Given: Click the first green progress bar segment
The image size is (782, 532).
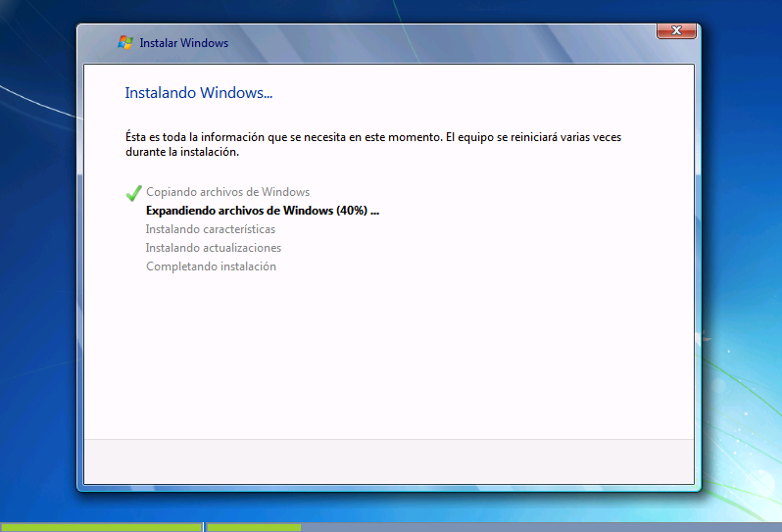Looking at the screenshot, I should [101, 527].
